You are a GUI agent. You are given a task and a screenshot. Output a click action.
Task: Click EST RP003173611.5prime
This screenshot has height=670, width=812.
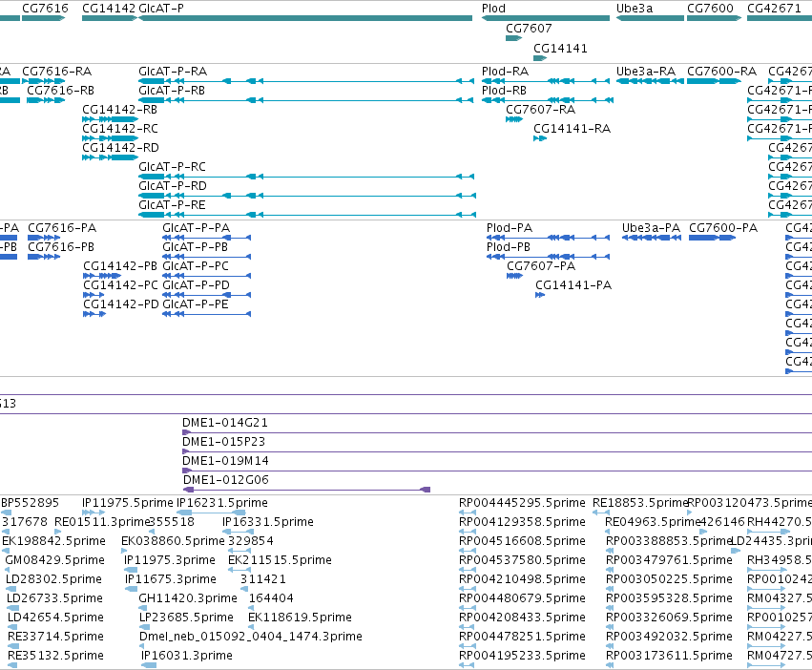(610, 665)
